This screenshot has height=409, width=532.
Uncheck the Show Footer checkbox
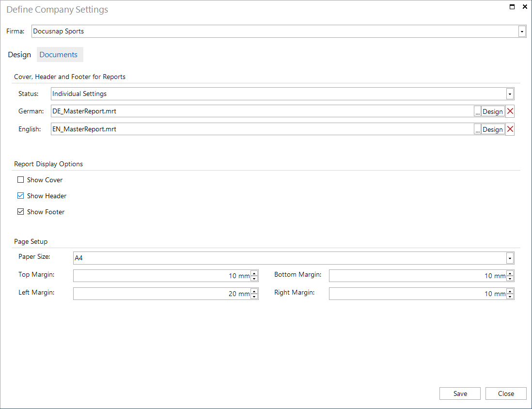pos(20,211)
